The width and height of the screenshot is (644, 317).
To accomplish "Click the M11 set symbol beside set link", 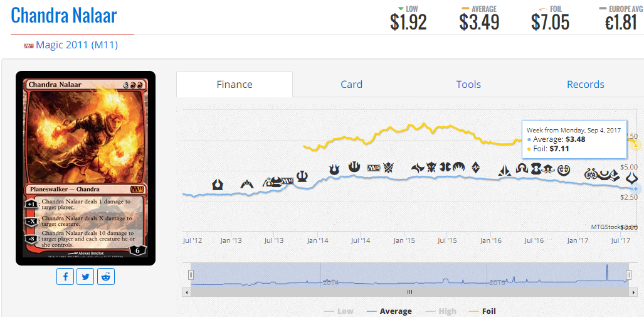I will [x=29, y=45].
